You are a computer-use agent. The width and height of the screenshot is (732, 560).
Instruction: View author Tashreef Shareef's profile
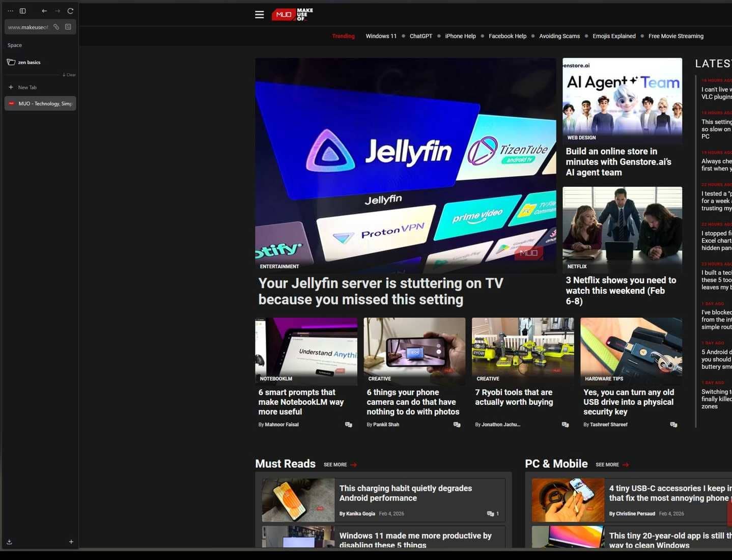608,425
